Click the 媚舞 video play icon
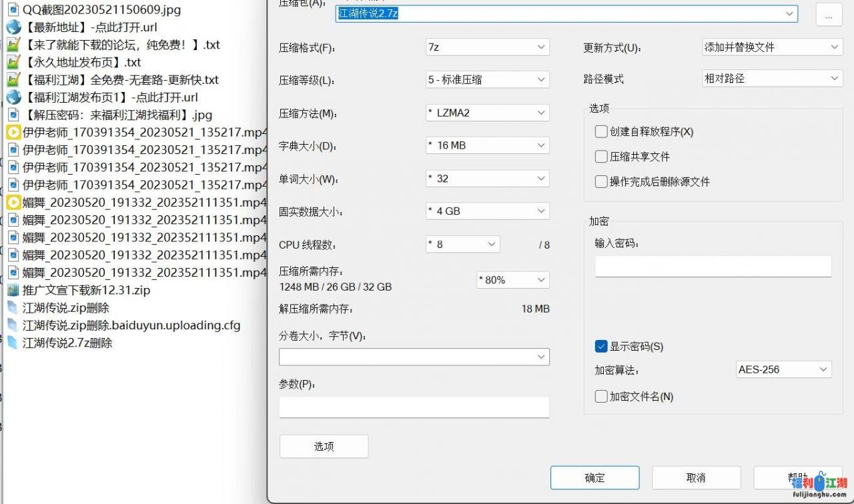The width and height of the screenshot is (854, 504). (12, 201)
